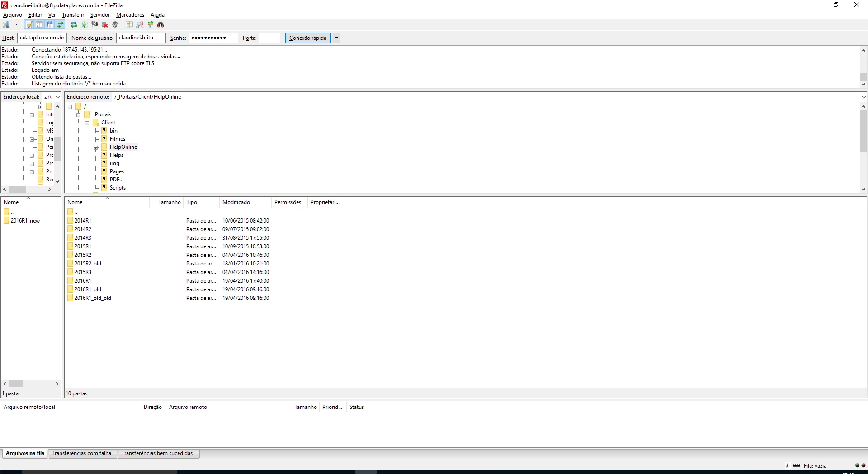Click the Senha password field
Viewport: 868px width, 474px height.
213,38
